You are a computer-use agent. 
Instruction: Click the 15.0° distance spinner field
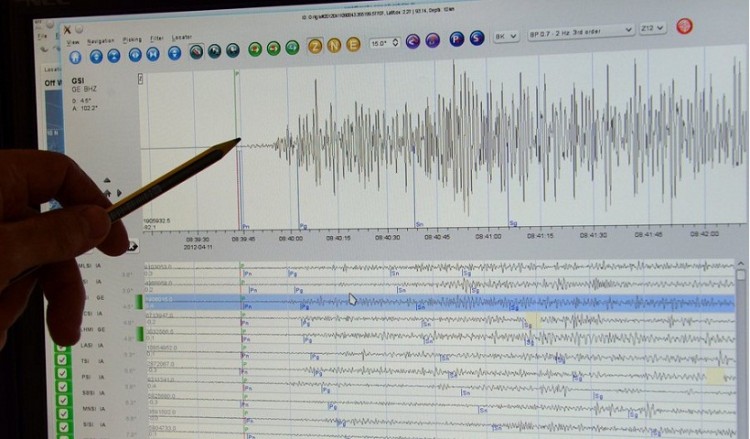point(383,43)
